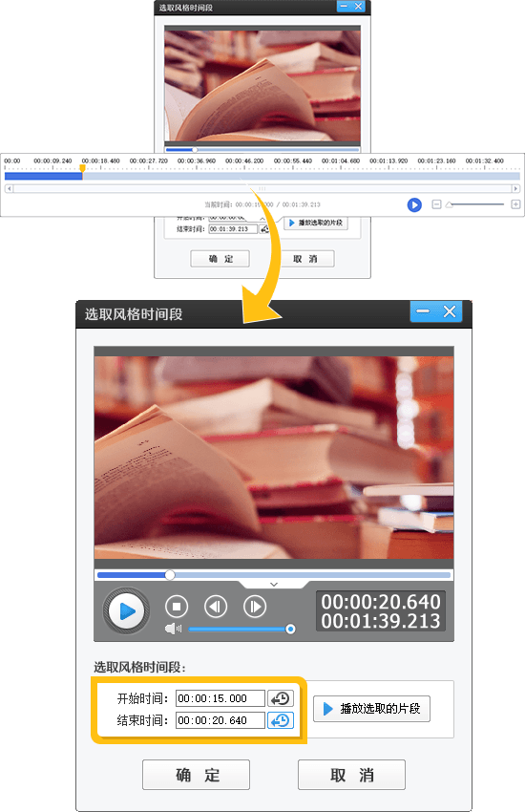Cancel with the large 取消 button
Screen dimensions: 525x812
click(351, 775)
